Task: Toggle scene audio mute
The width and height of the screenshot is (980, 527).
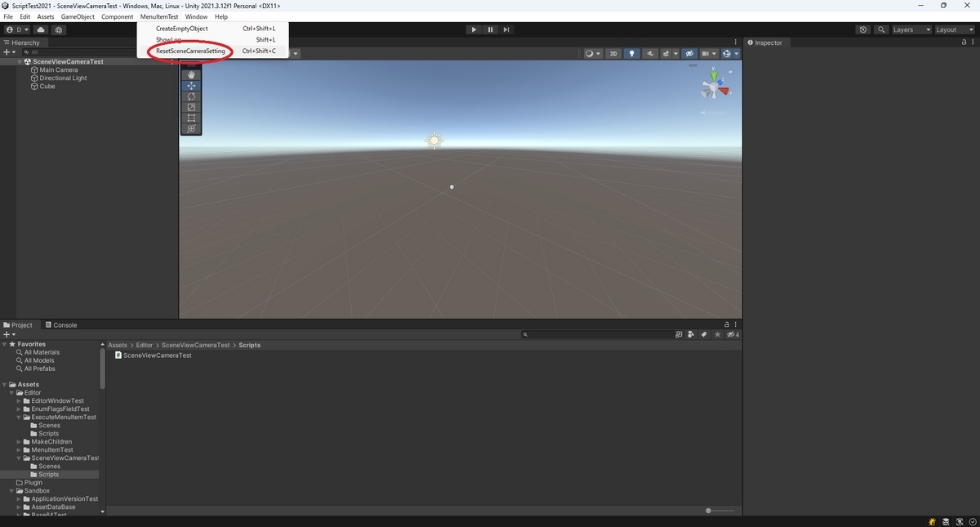Action: point(650,54)
